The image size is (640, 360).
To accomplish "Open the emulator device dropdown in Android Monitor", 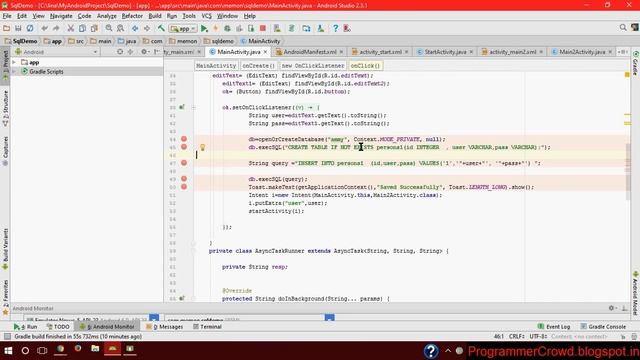I will 154,318.
